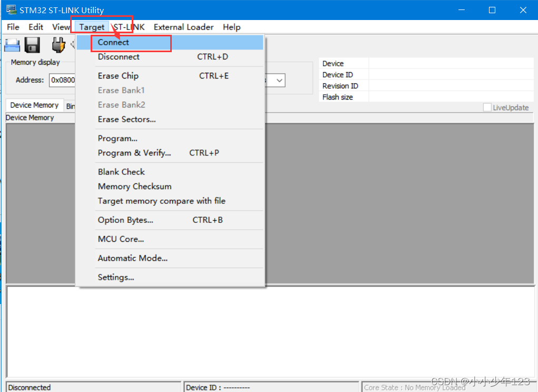Open Option Bytes... from the menu
538x392 pixels.
170,220
